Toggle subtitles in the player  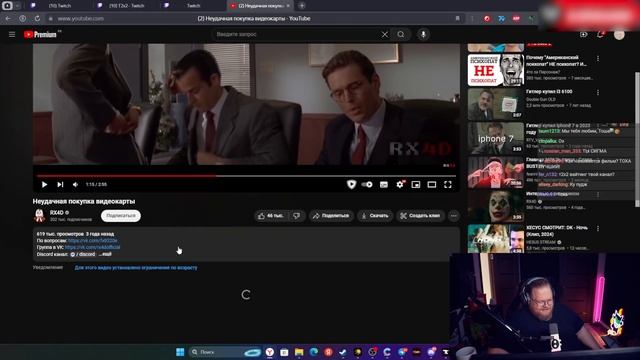(x=384, y=184)
